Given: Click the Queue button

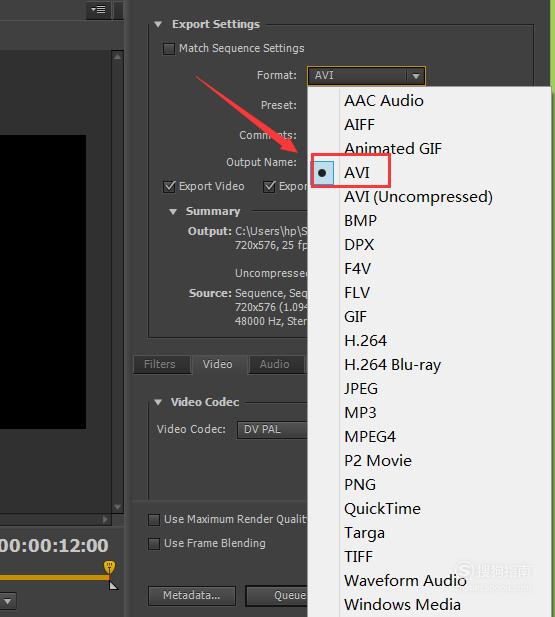Looking at the screenshot, I should coord(277,595).
